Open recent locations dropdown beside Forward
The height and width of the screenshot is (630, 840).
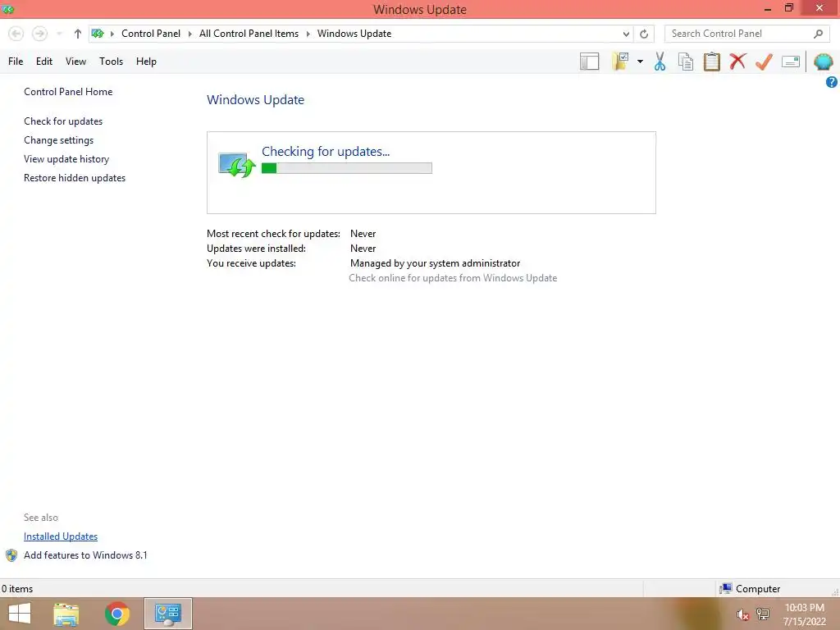59,34
